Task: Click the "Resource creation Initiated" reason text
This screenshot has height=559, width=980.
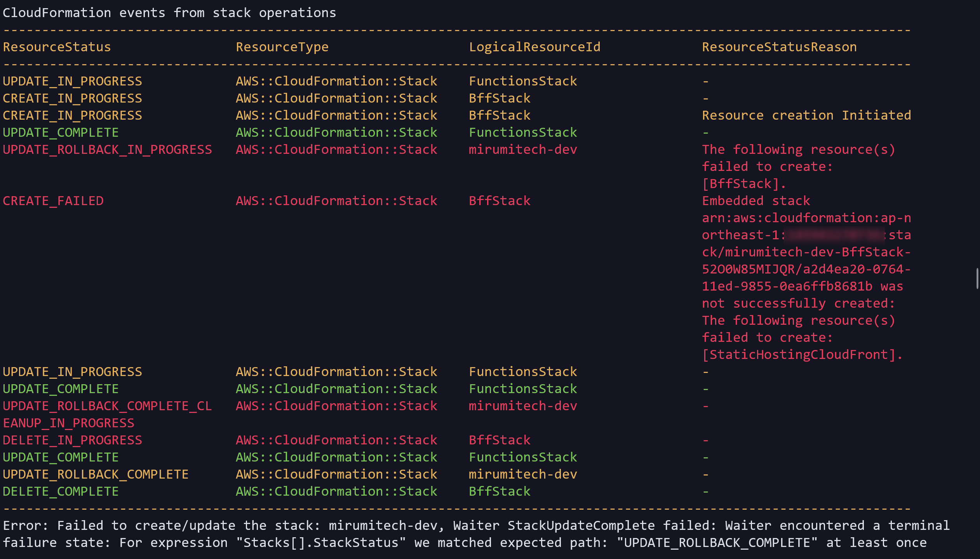Action: [x=806, y=115]
